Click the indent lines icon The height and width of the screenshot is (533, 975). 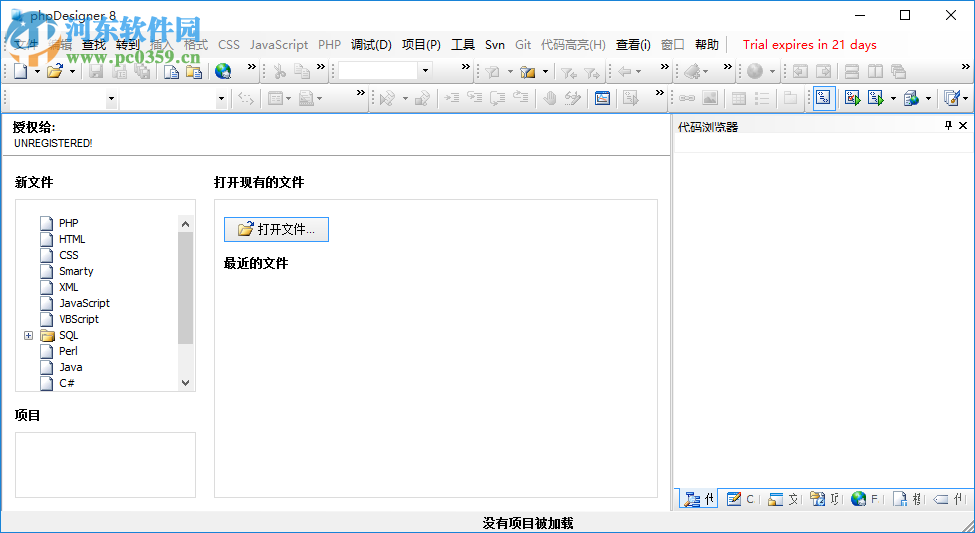click(x=451, y=98)
